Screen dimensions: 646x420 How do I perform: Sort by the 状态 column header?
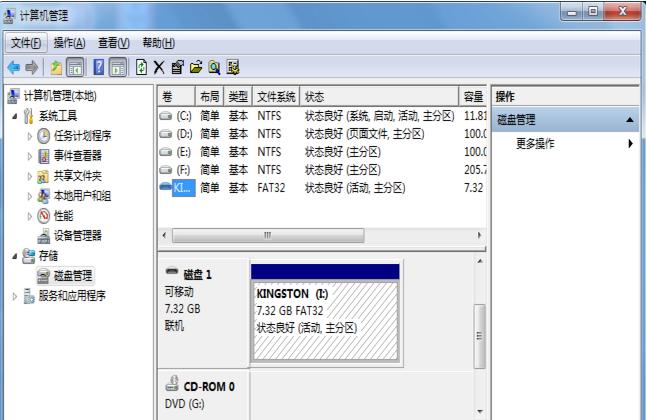pos(379,97)
